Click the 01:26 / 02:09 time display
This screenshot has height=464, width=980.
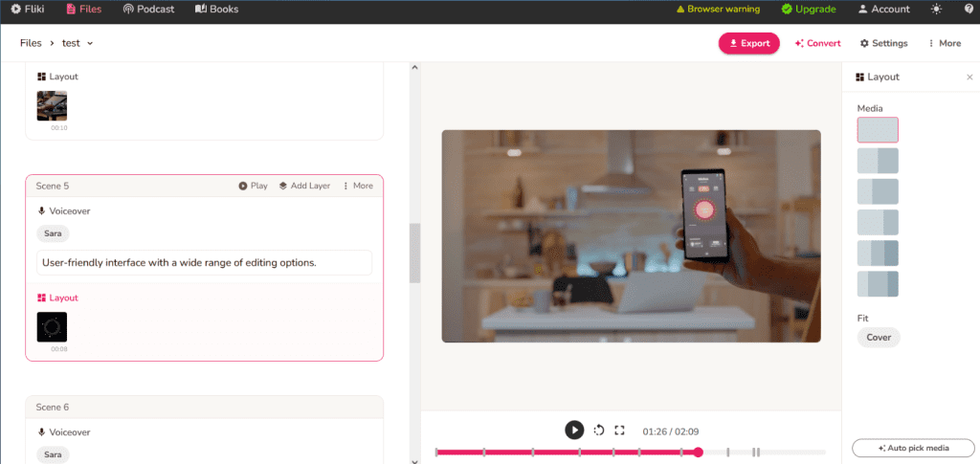[670, 431]
